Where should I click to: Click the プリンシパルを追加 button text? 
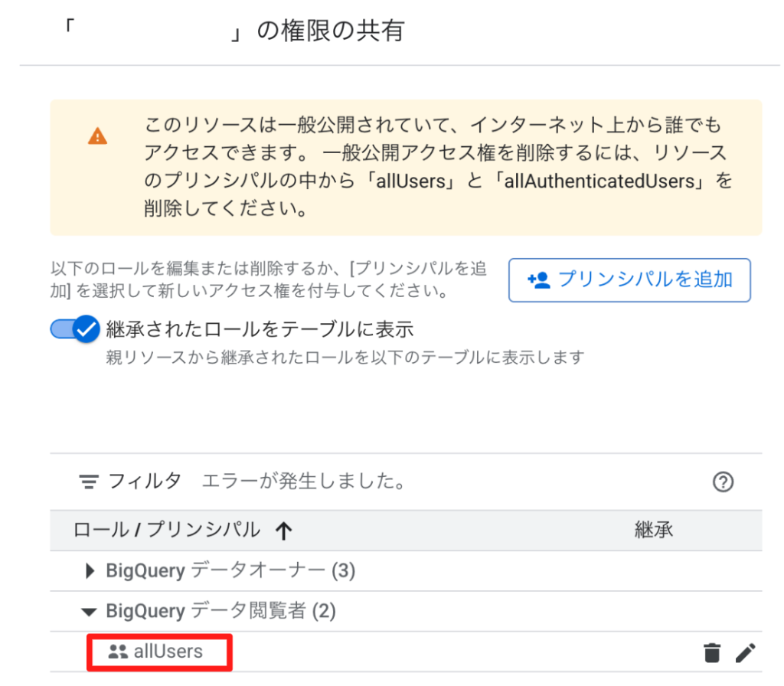coord(645,279)
